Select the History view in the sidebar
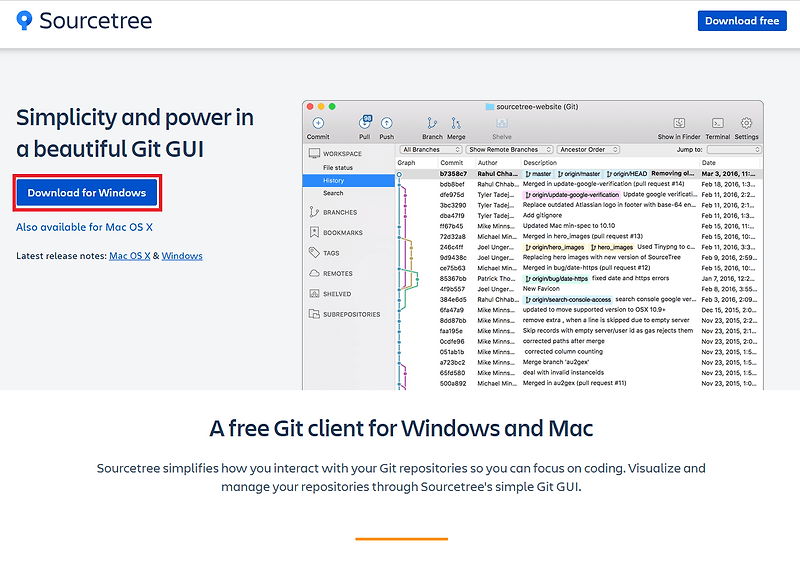 [335, 180]
